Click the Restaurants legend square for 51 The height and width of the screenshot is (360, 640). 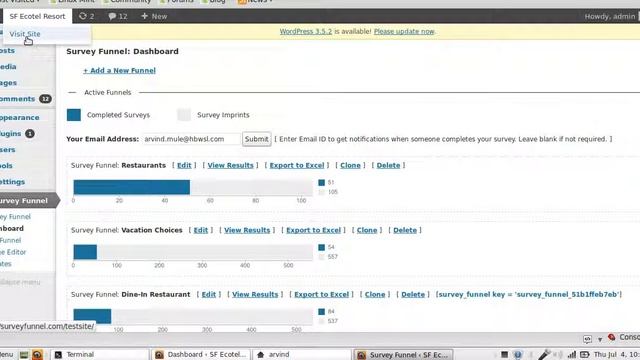pyautogui.click(x=322, y=182)
